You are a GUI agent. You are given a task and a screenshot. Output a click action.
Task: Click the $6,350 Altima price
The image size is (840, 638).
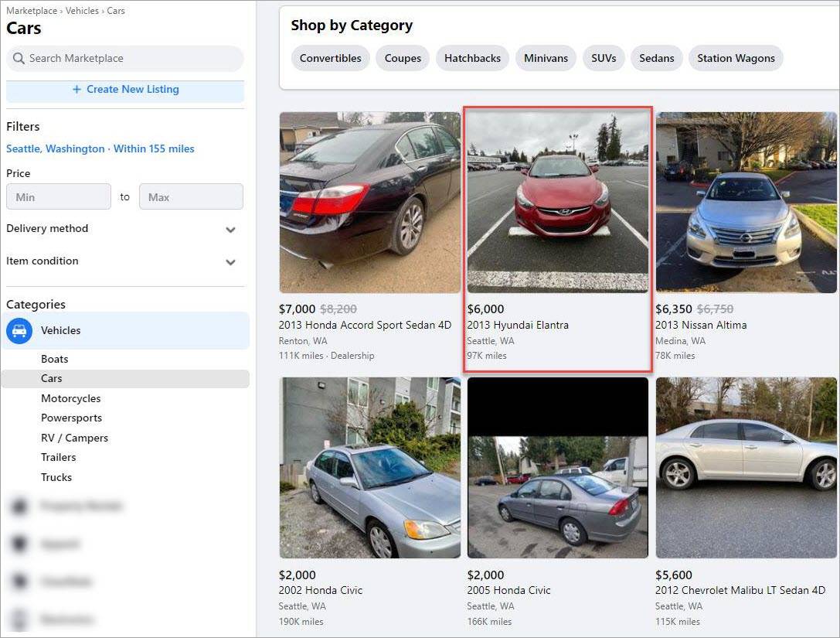click(673, 309)
